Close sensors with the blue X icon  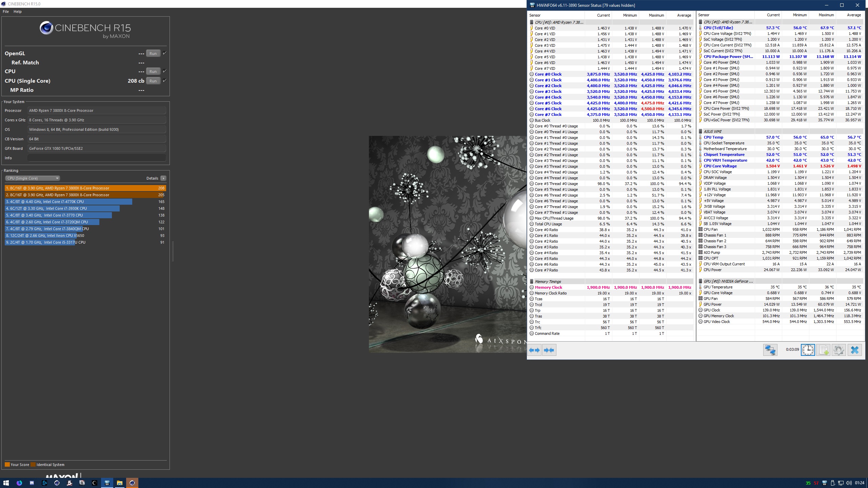point(854,350)
